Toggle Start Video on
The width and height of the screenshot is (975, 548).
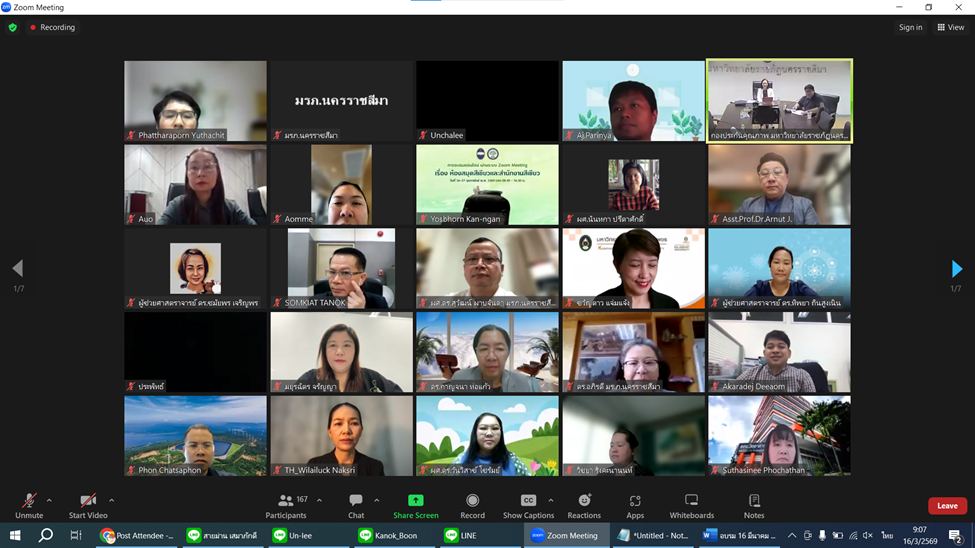pos(88,505)
